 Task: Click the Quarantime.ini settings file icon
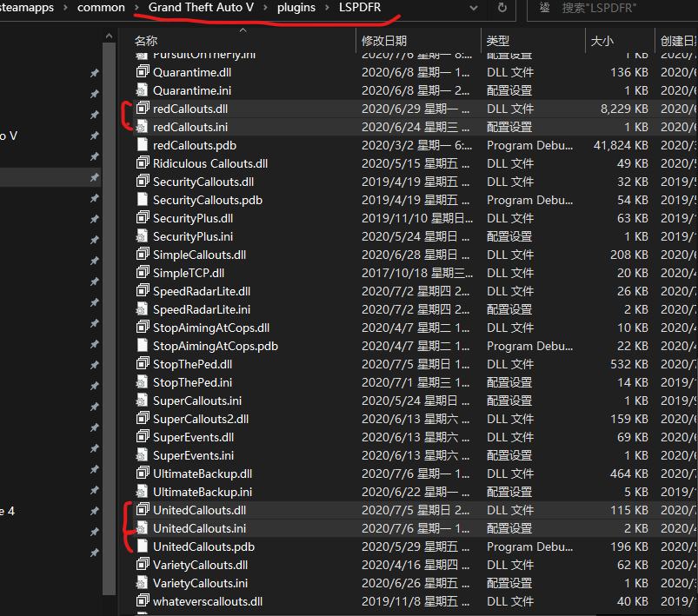pos(143,89)
